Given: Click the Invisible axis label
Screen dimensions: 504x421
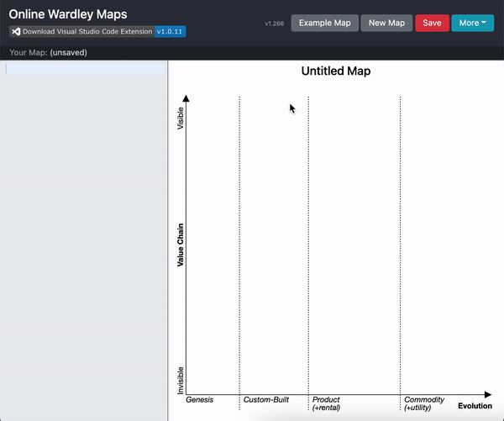Looking at the screenshot, I should [181, 381].
